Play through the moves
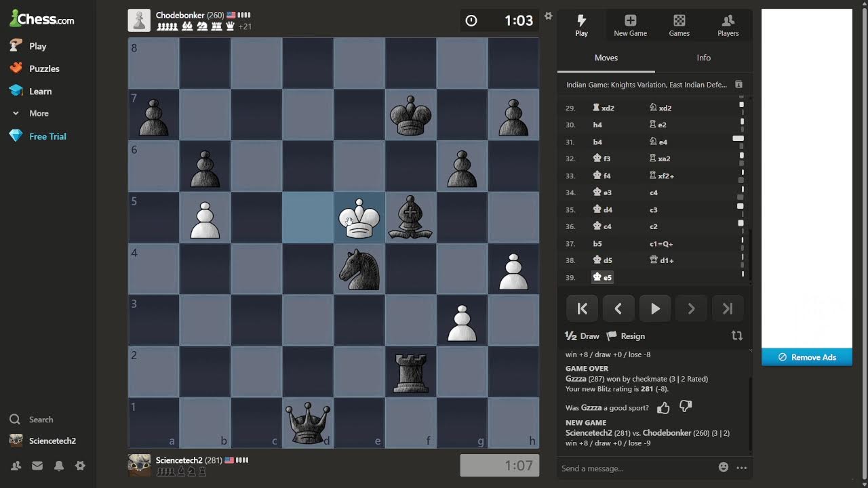The width and height of the screenshot is (868, 488). tap(655, 308)
